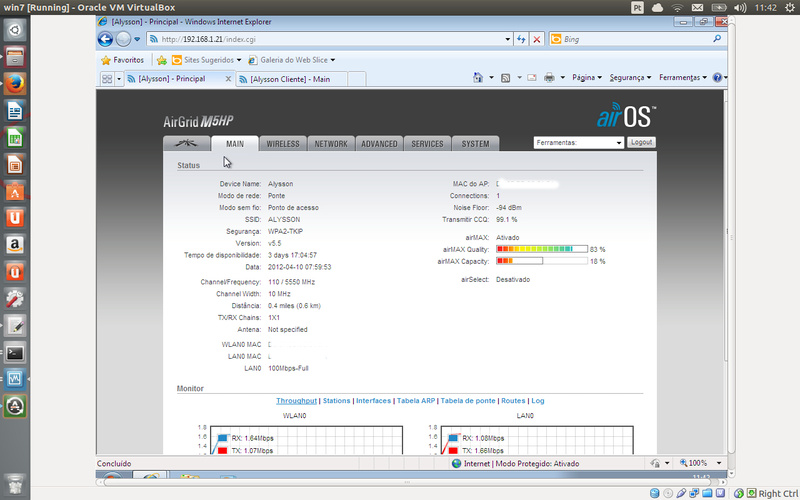Open the Ferramentas menu in the IE toolbar

[683, 78]
